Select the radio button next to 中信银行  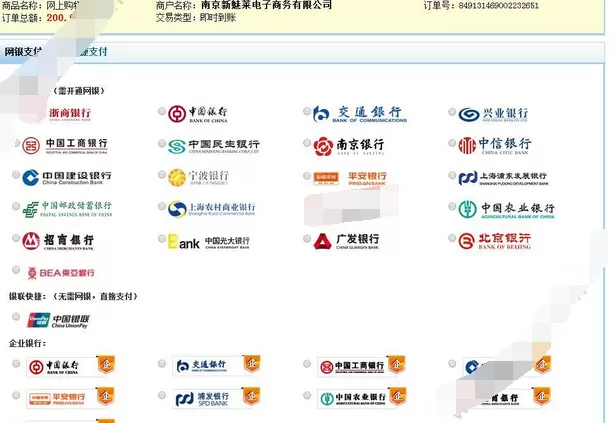pos(452,143)
